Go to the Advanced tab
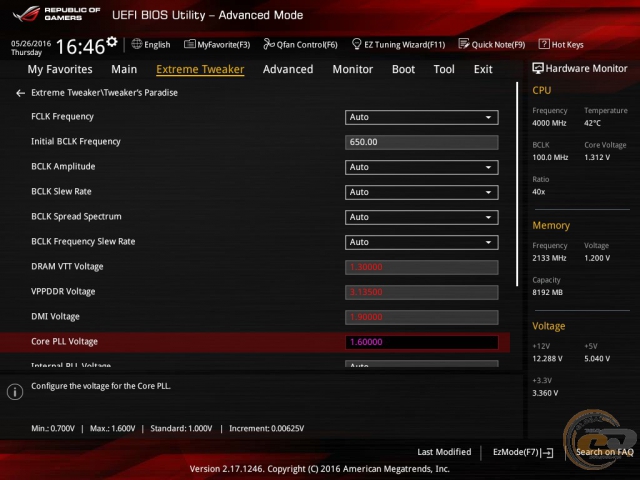640x480 pixels. tap(288, 69)
